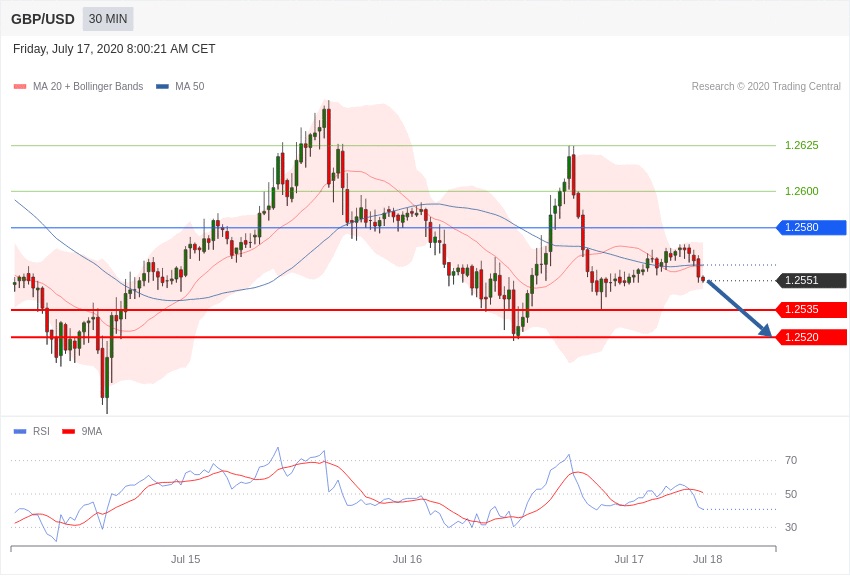Select the blue 1.2580 price tag
This screenshot has height=576, width=850.
812,228
